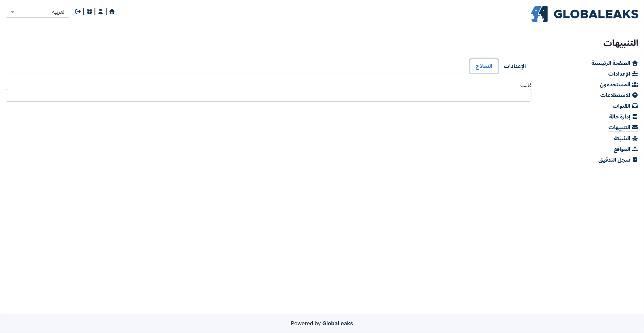644x333 pixels.
Task: Open the user profile icon
Action: point(101,11)
